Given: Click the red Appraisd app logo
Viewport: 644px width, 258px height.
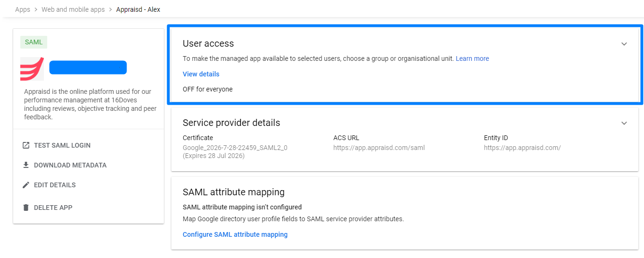Looking at the screenshot, I should click(x=32, y=69).
